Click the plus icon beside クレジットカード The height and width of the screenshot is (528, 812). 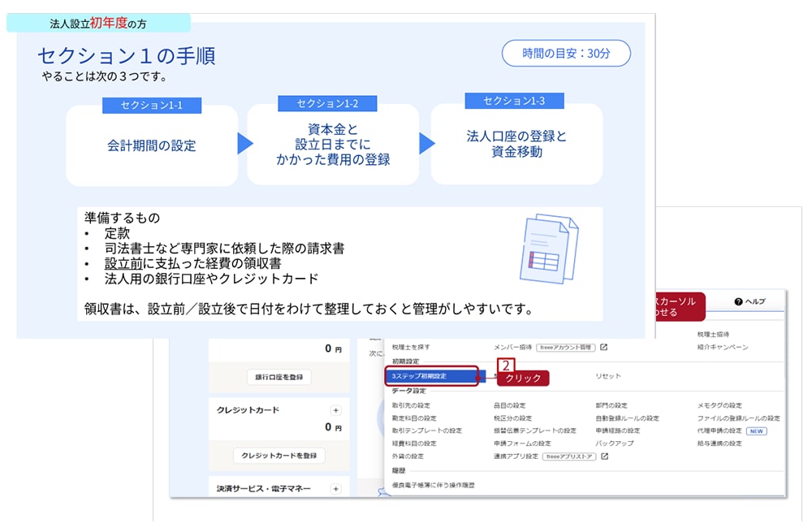[x=335, y=410]
